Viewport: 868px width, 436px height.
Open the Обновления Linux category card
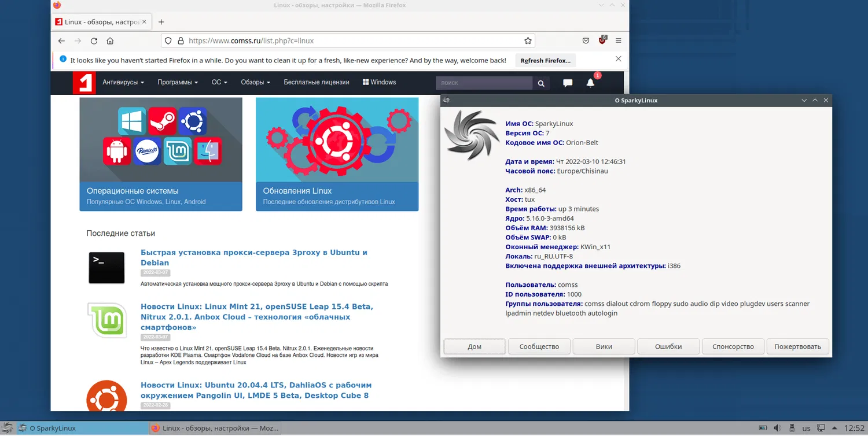tap(337, 154)
